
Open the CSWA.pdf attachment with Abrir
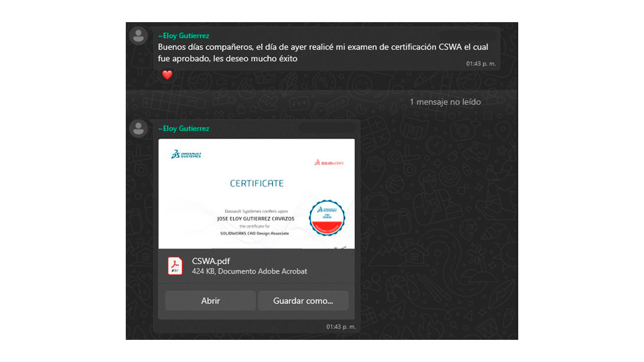tap(210, 301)
